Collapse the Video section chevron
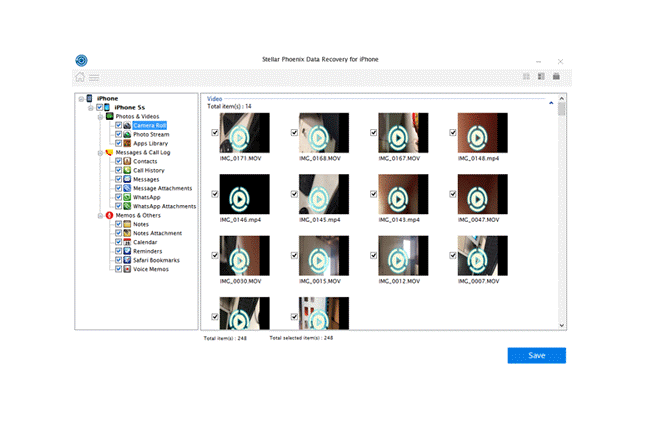645x421 pixels. point(551,103)
